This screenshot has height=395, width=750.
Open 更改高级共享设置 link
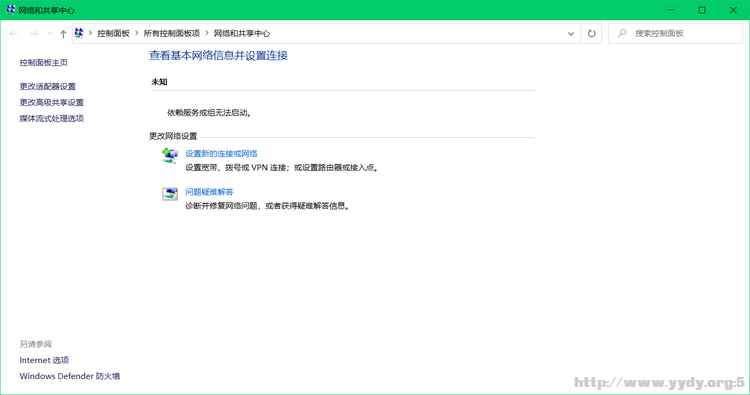52,102
